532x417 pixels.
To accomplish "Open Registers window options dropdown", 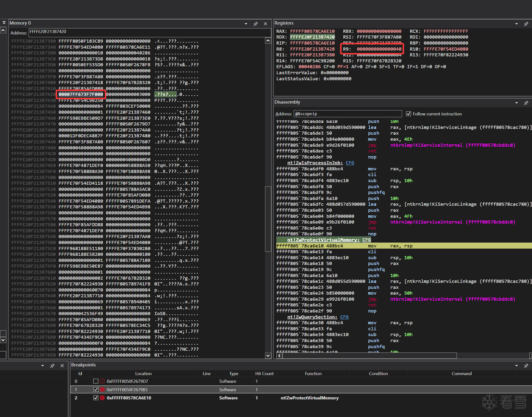I will [516, 24].
